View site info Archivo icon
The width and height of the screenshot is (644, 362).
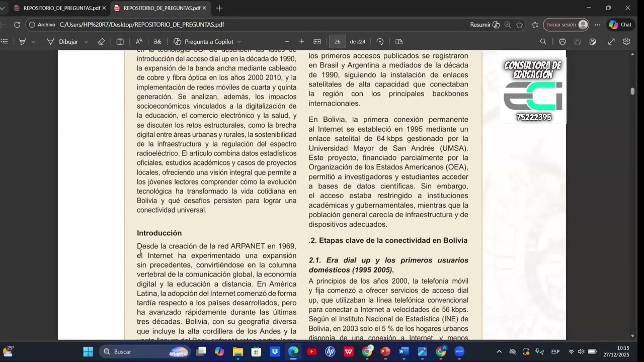42,25
